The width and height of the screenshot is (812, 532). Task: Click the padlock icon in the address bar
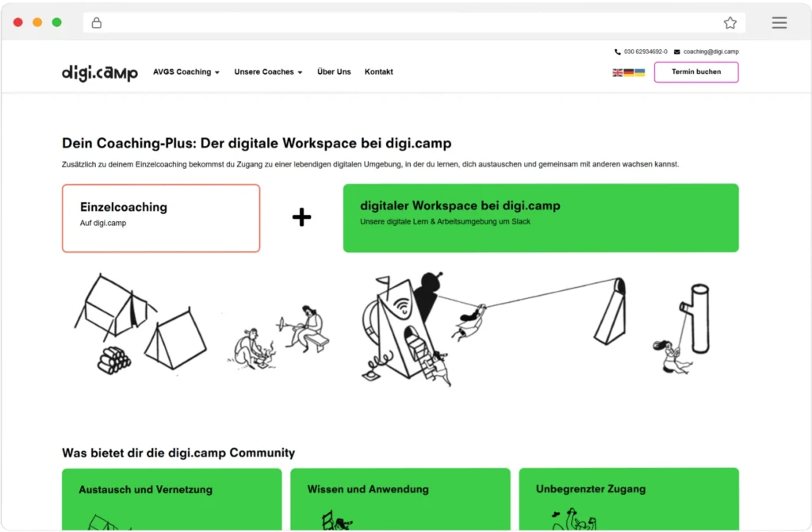click(96, 23)
